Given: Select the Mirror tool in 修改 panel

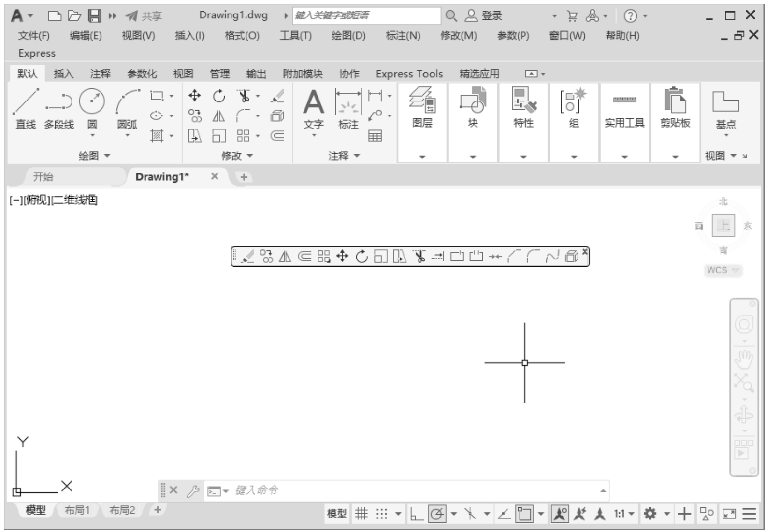Looking at the screenshot, I should point(219,116).
